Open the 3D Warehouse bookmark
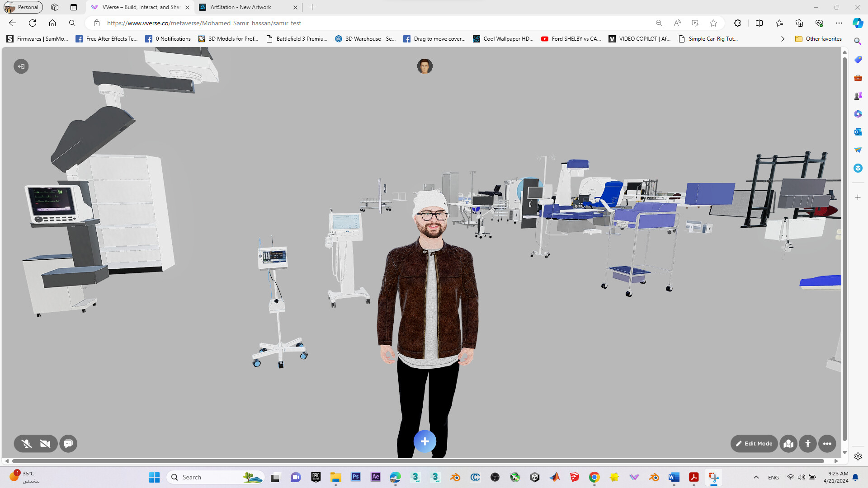 365,39
